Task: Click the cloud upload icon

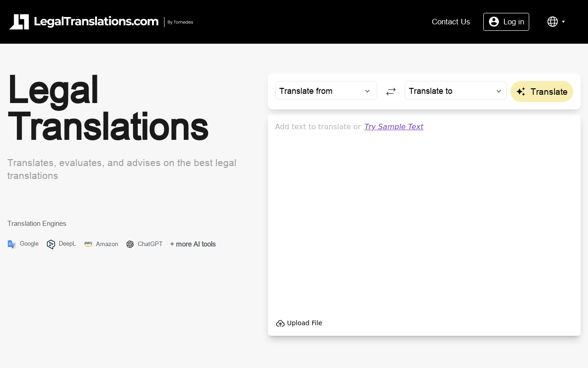Action: click(280, 323)
